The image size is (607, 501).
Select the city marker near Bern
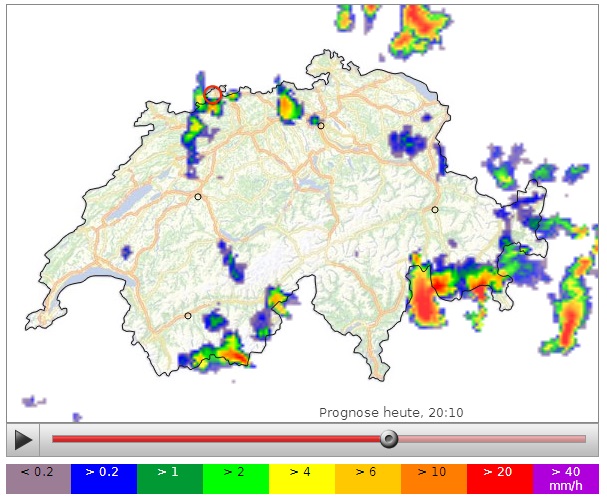coord(198,197)
